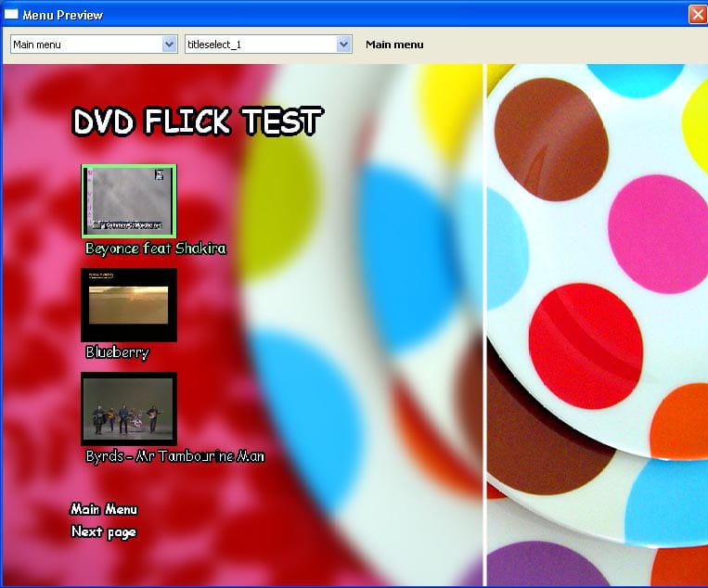Select the Beyonce feat Shakira thumbnail
The height and width of the screenshot is (588, 708).
129,201
